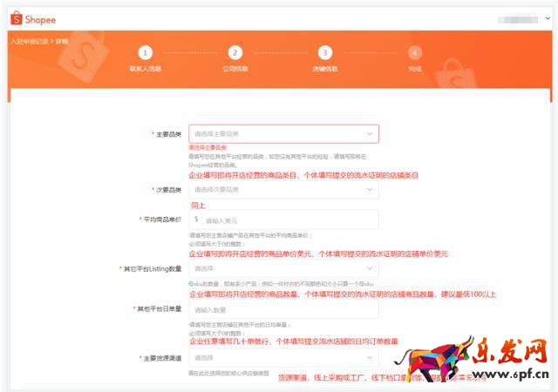Click the 详情 breadcrumb item
The height and width of the screenshot is (392, 558).
(x=61, y=41)
